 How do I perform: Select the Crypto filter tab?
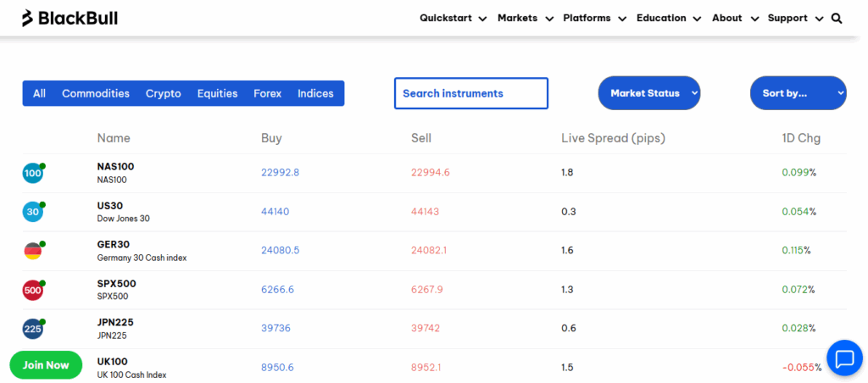164,93
